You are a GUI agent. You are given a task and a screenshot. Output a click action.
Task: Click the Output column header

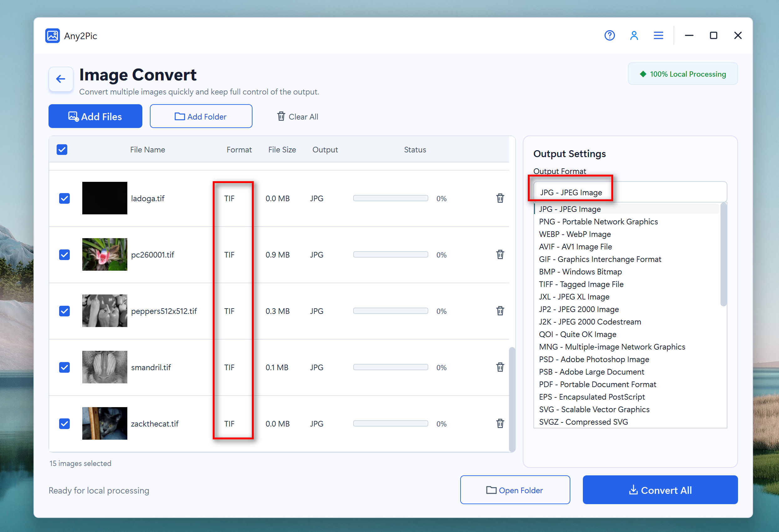coord(325,150)
